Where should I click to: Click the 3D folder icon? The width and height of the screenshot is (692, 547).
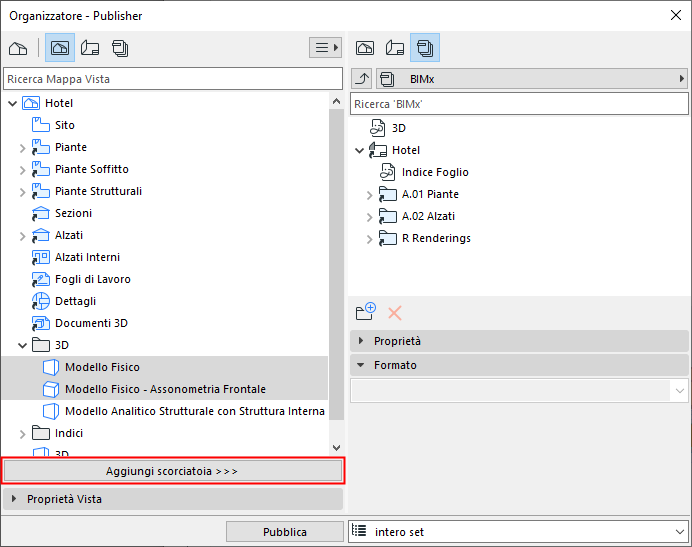coord(41,345)
